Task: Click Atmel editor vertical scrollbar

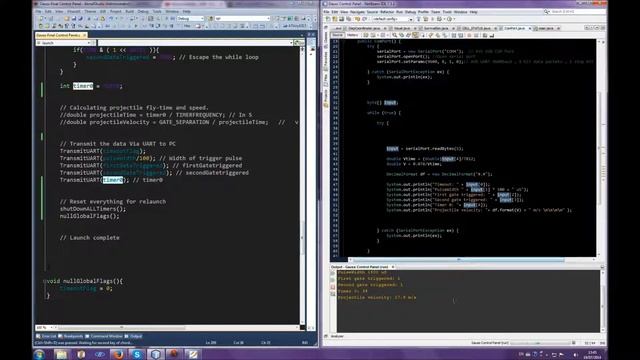Action: pos(302,239)
